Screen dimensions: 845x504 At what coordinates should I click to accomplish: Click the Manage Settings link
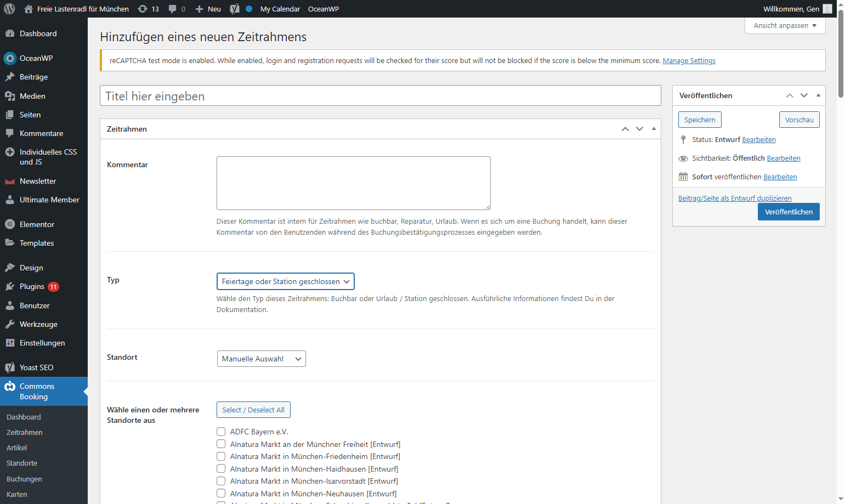(689, 61)
